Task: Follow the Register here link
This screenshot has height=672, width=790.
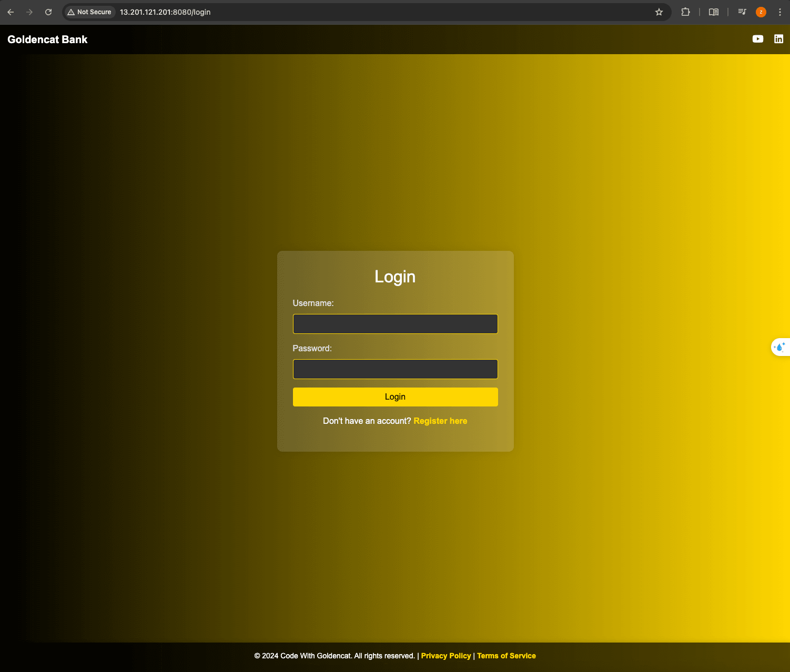Action: pyautogui.click(x=440, y=421)
